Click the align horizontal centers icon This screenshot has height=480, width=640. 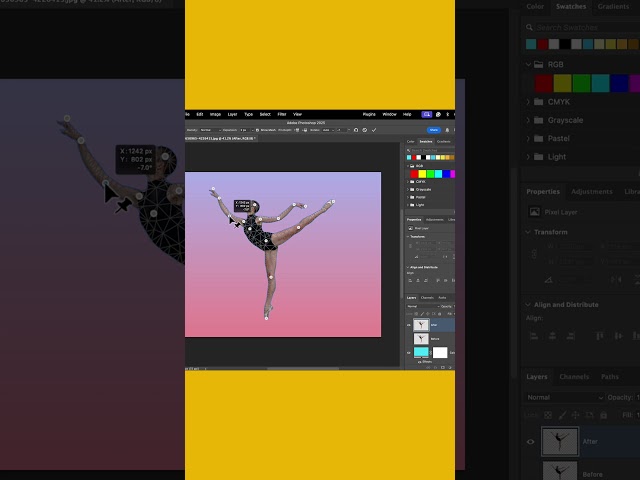[x=418, y=280]
